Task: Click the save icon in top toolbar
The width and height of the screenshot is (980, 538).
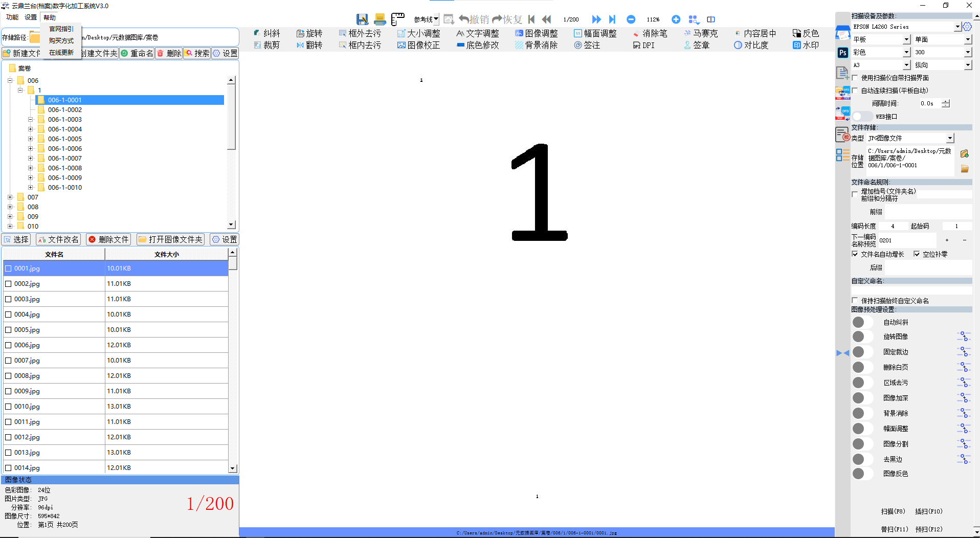Action: [x=362, y=19]
